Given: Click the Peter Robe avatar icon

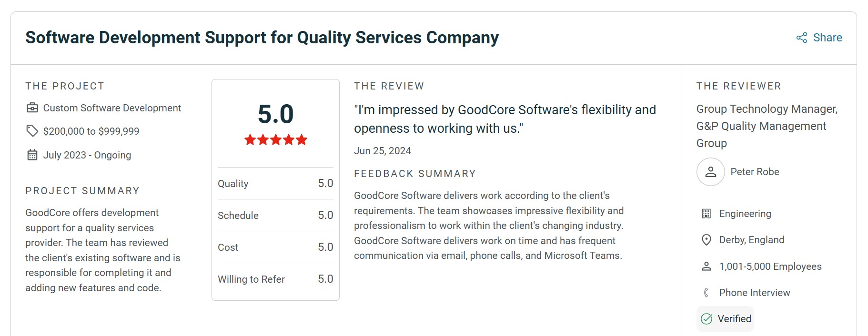Looking at the screenshot, I should click(710, 172).
